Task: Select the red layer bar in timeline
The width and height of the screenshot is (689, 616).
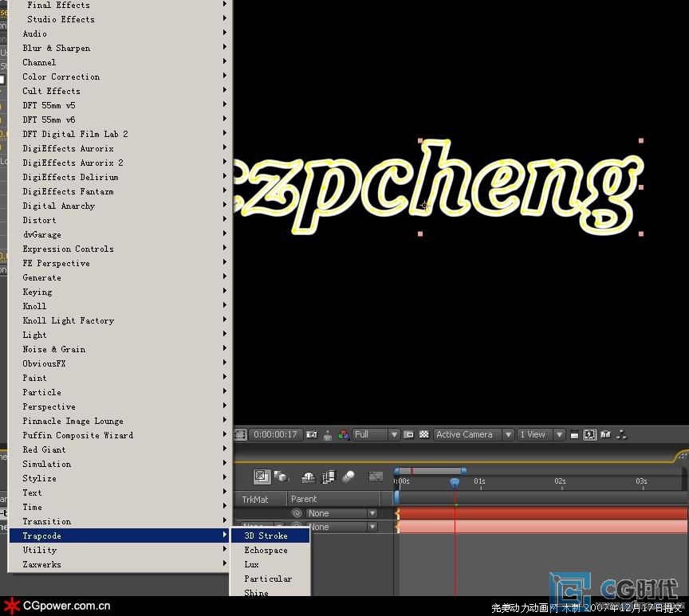Action: tap(543, 513)
